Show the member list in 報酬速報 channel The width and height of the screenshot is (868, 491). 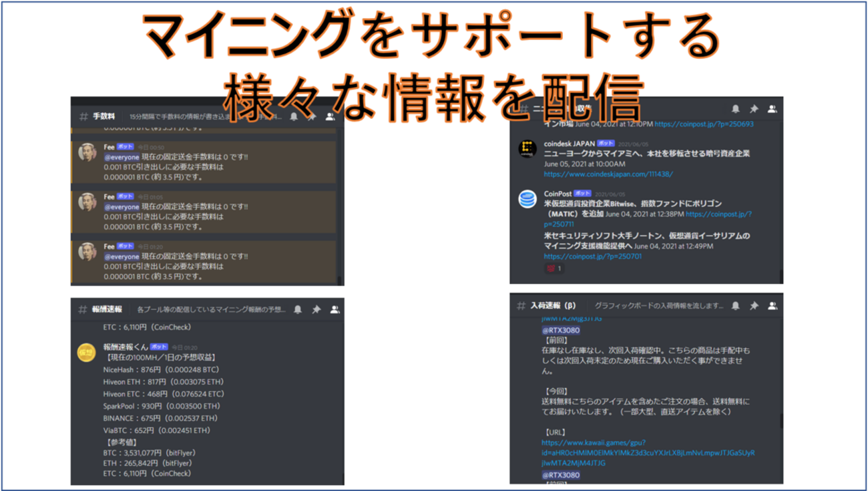335,309
